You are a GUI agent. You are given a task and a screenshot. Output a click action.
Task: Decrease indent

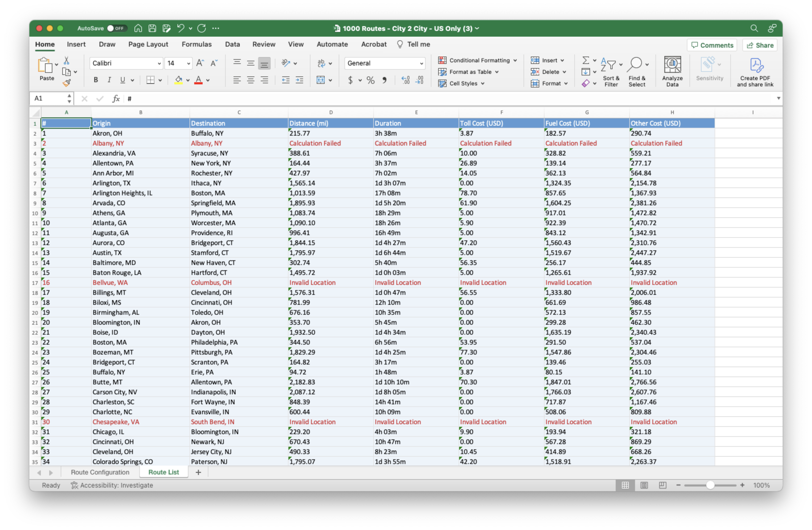click(x=286, y=80)
